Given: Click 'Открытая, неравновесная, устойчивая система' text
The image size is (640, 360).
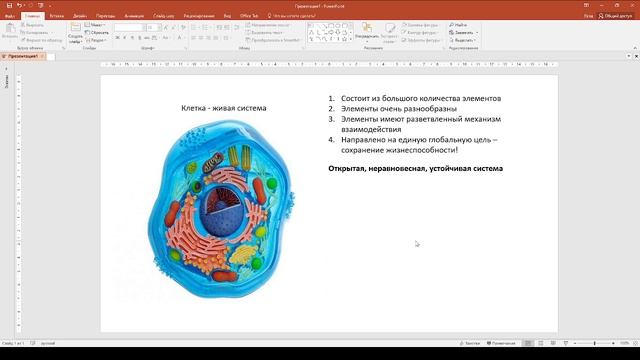Looking at the screenshot, I should click(x=416, y=169).
